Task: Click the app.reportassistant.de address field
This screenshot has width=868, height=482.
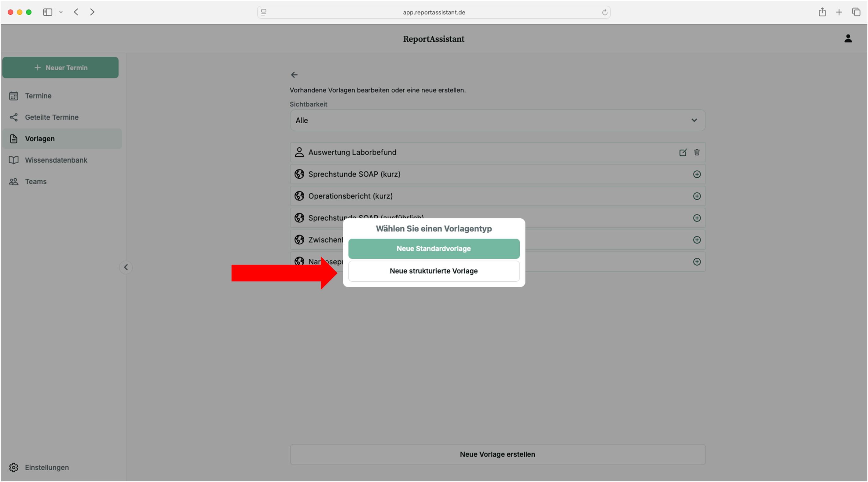Action: (434, 12)
